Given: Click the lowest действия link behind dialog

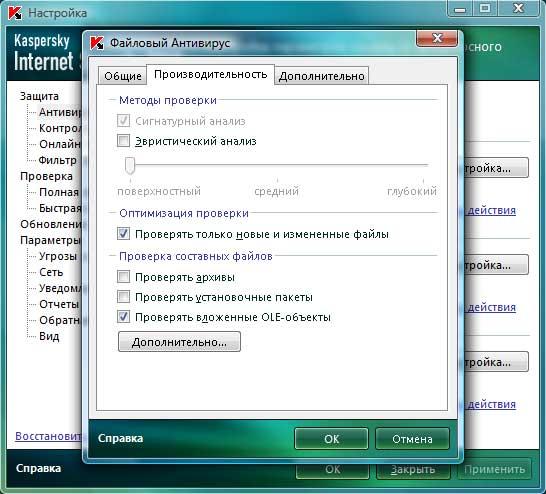Looking at the screenshot, I should click(x=491, y=404).
